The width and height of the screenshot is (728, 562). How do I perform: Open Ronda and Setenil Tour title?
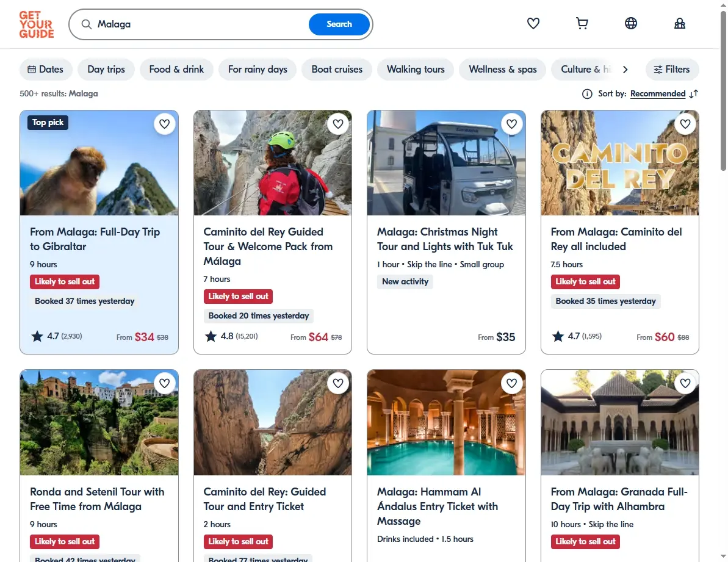point(97,499)
